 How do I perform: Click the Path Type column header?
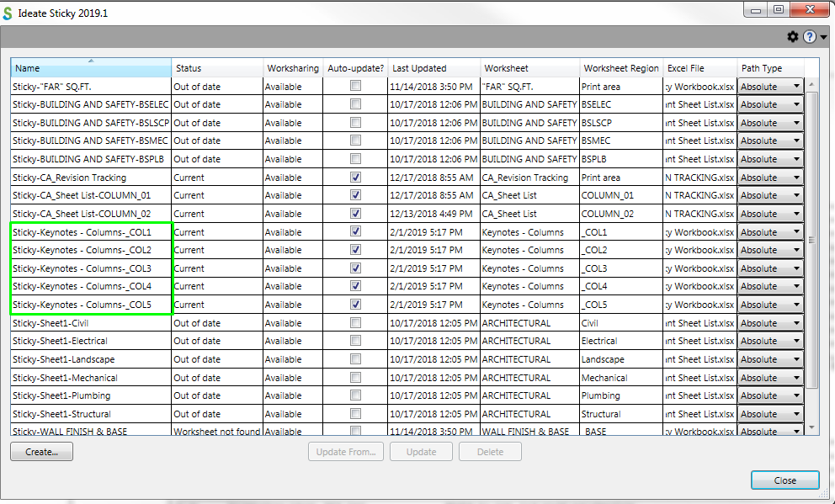[x=770, y=67]
